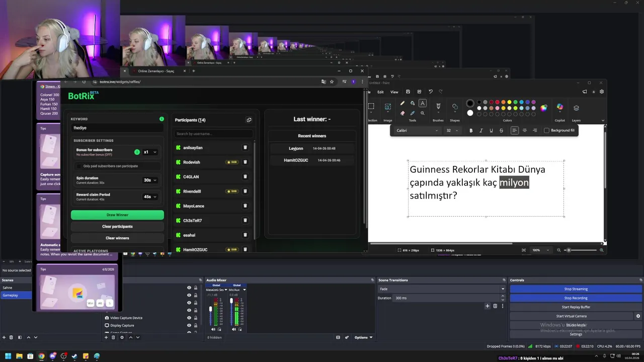Open the Layers panel in Paint

click(576, 108)
